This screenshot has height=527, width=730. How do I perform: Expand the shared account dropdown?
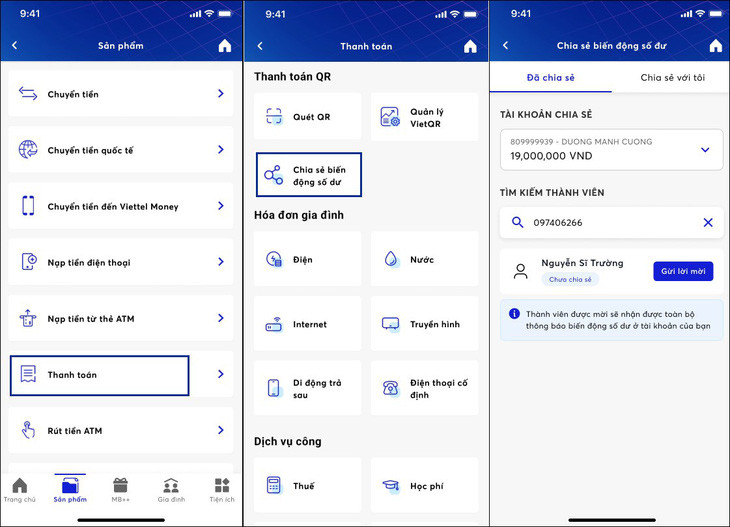pos(705,150)
